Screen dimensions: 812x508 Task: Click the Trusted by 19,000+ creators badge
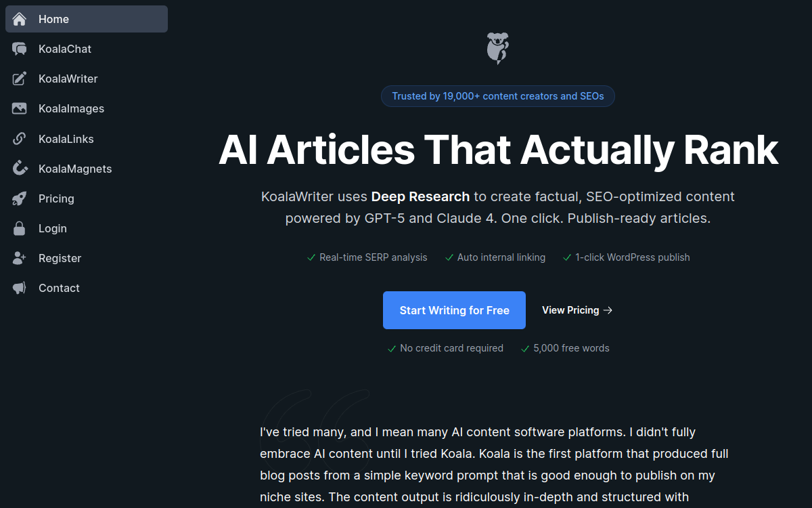(x=498, y=96)
